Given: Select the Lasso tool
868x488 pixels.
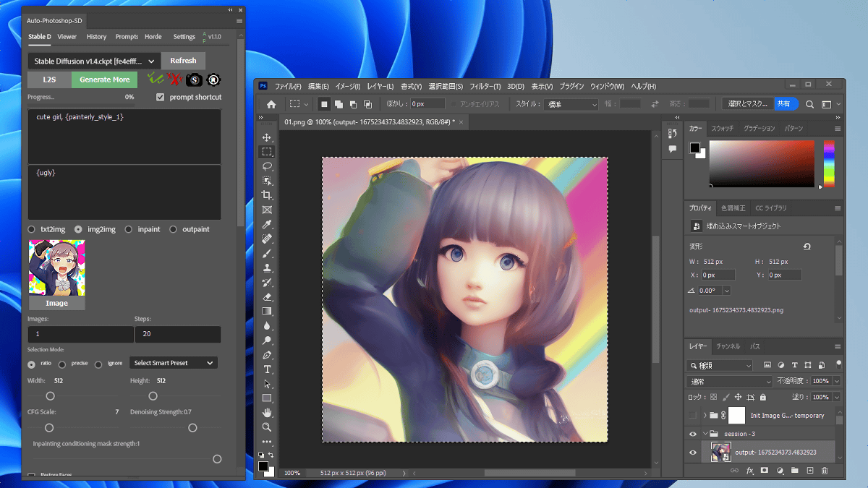Looking at the screenshot, I should pyautogui.click(x=267, y=166).
